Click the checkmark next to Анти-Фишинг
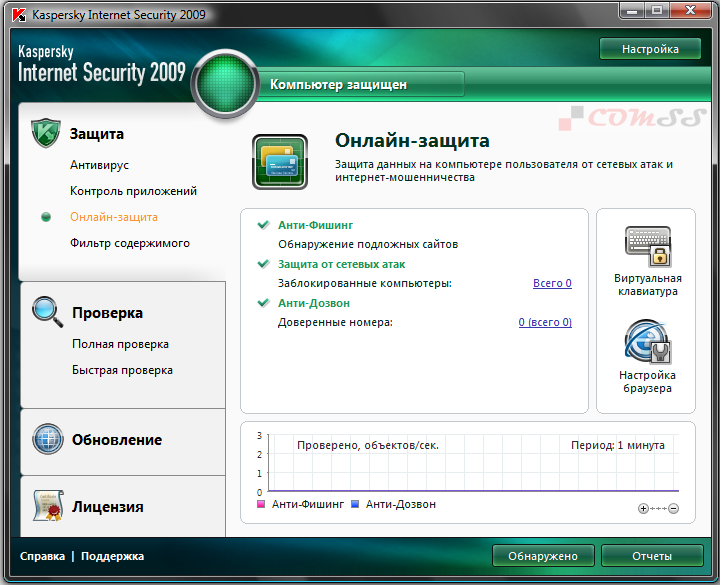 click(264, 225)
